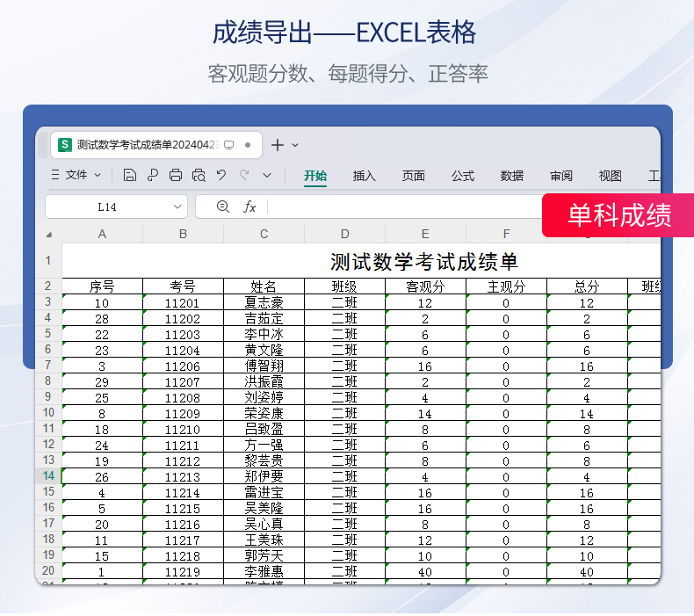Viewport: 694px width, 616px height.
Task: Click the Print icon
Action: 176,175
